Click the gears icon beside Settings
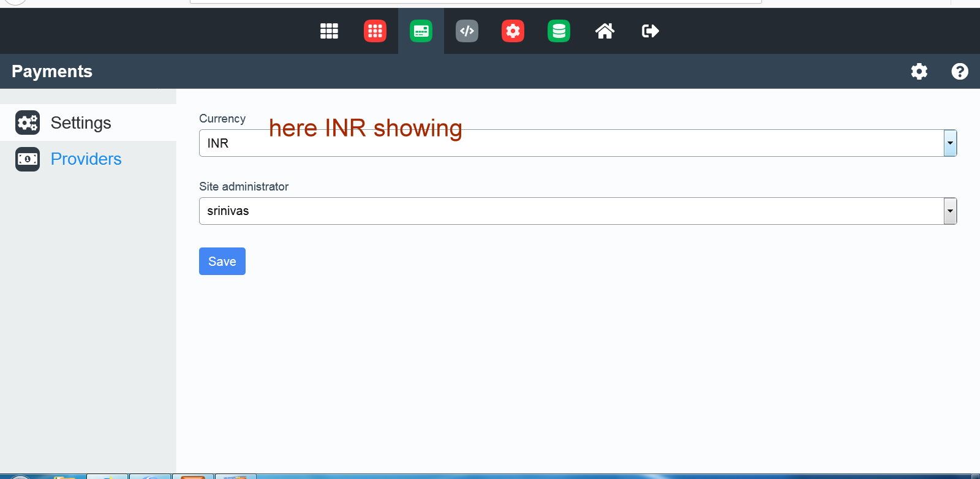980x479 pixels. [28, 123]
